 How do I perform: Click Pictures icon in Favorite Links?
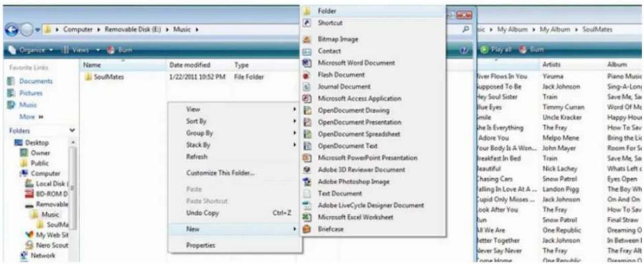[x=11, y=93]
